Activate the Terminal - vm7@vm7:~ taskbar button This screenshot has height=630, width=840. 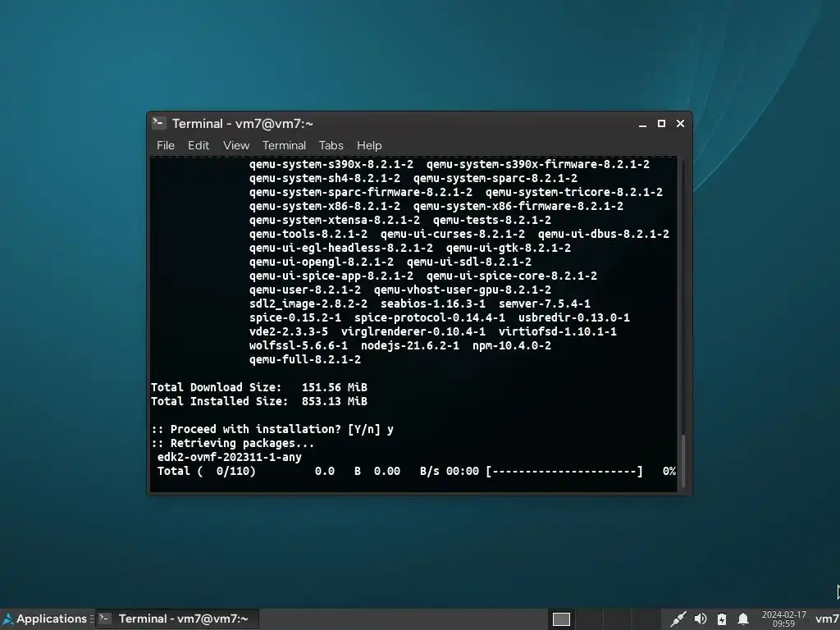coord(177,619)
